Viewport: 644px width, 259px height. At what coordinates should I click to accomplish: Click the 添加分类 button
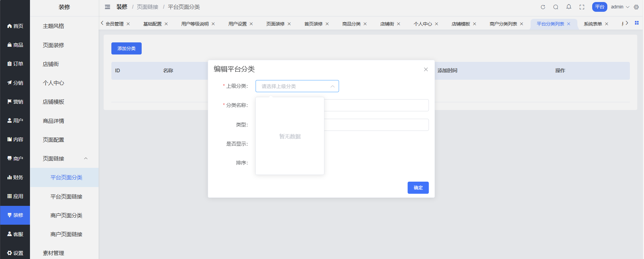point(126,48)
